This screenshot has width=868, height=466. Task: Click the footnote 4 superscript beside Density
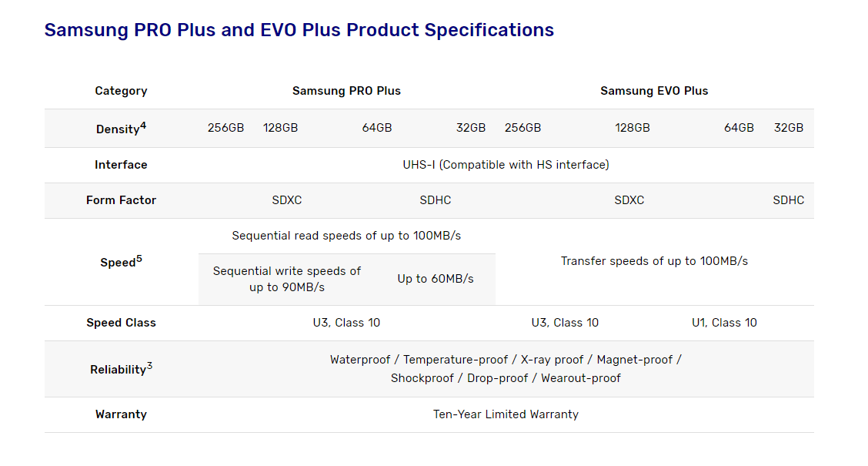click(x=143, y=125)
